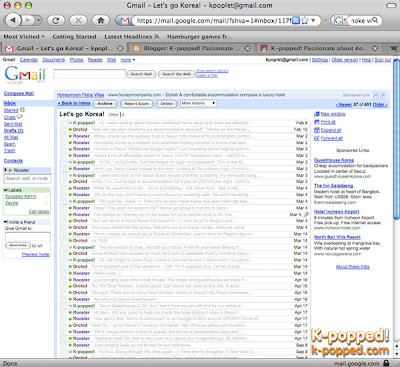
Task: Click the Stop loading X toolbar button
Action: coord(78,21)
